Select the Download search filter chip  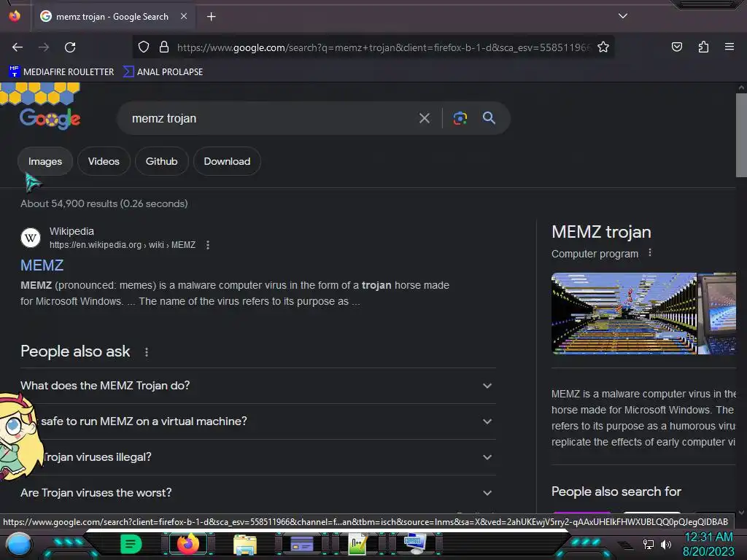coord(227,161)
